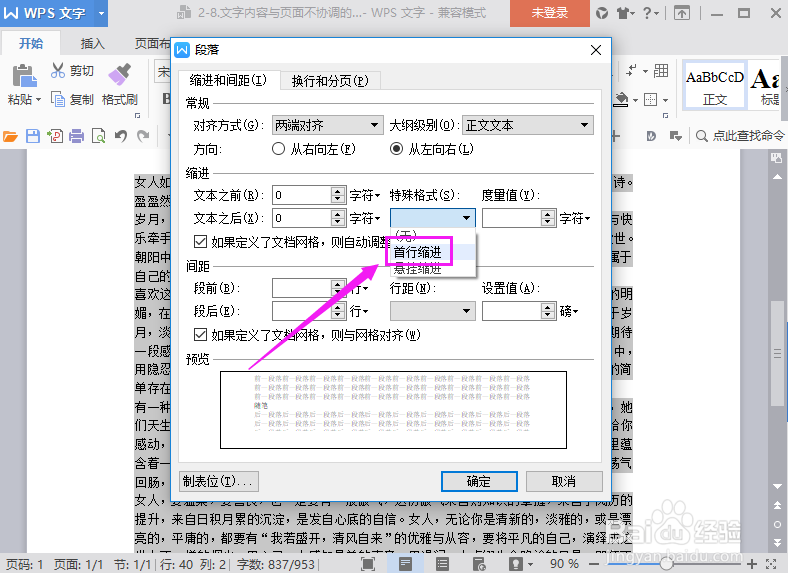Click the 未登录 login button
This screenshot has width=788, height=584.
tap(550, 13)
